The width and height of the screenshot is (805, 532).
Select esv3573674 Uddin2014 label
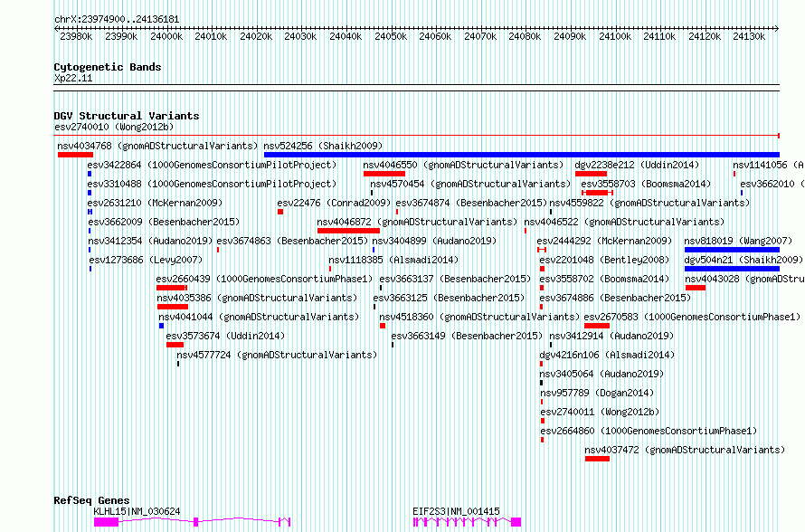[x=225, y=336]
